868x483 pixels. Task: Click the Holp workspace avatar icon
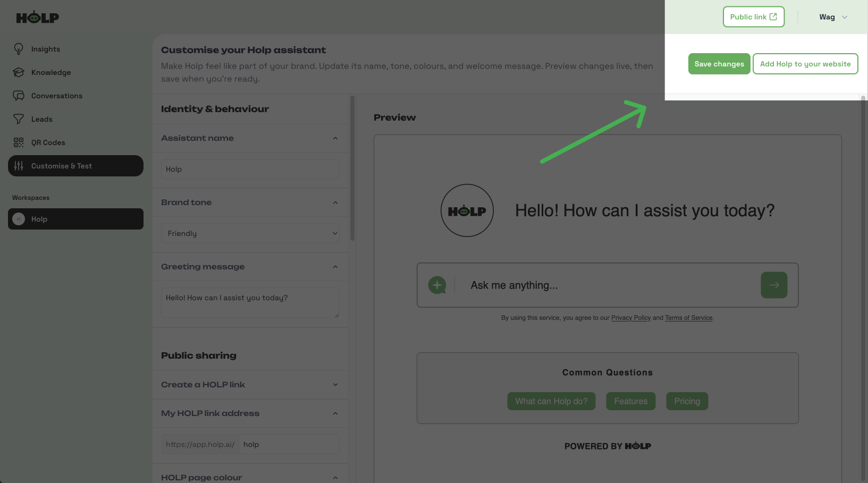(x=19, y=219)
